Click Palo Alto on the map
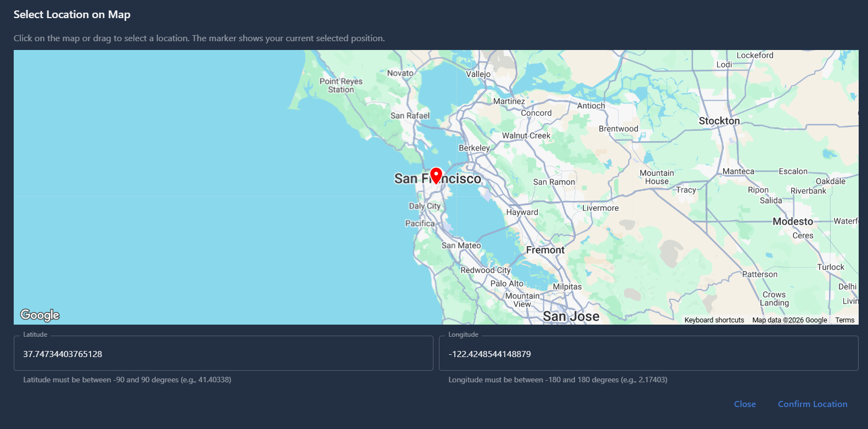 (507, 283)
